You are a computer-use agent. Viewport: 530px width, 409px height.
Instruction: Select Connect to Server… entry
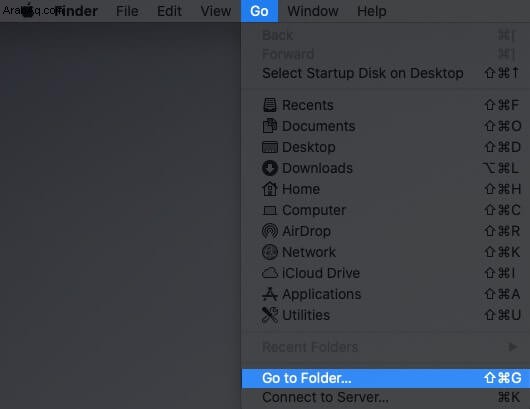click(x=386, y=398)
